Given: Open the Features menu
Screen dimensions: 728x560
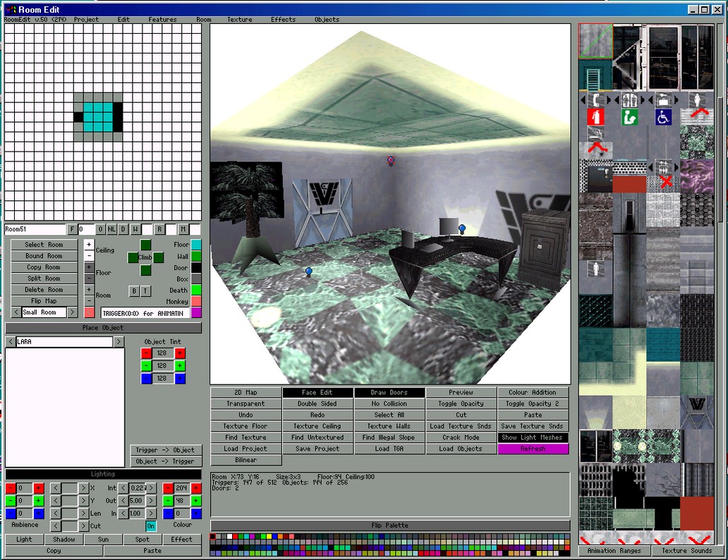Looking at the screenshot, I should click(162, 20).
